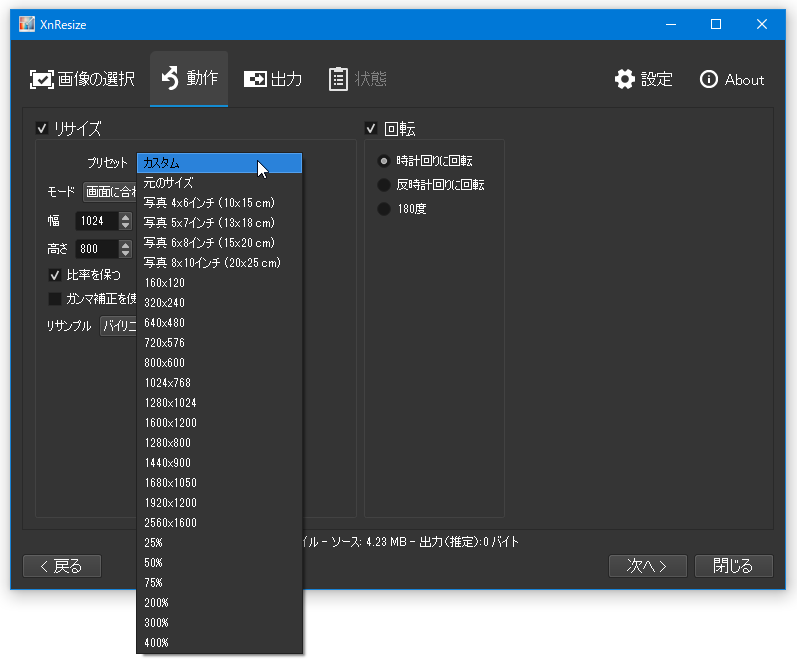Screen dimensions: 797x664
Task: Open the About page
Action: [731, 79]
